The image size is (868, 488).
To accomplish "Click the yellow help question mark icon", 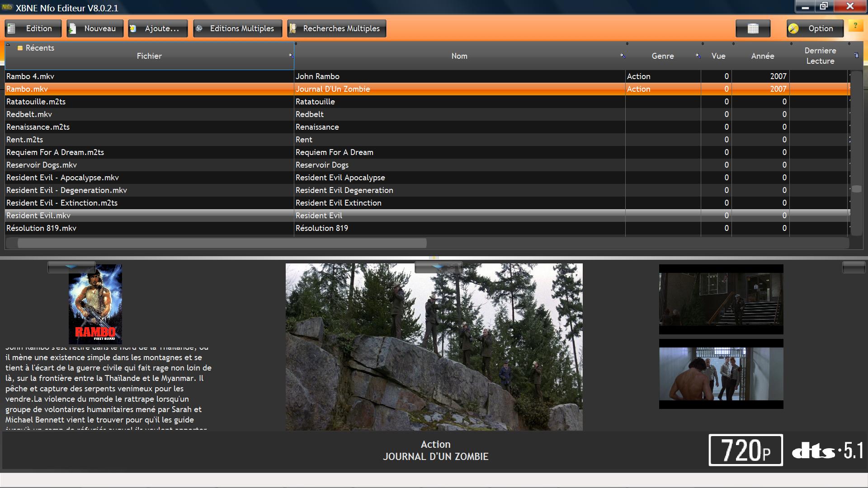I will [855, 26].
